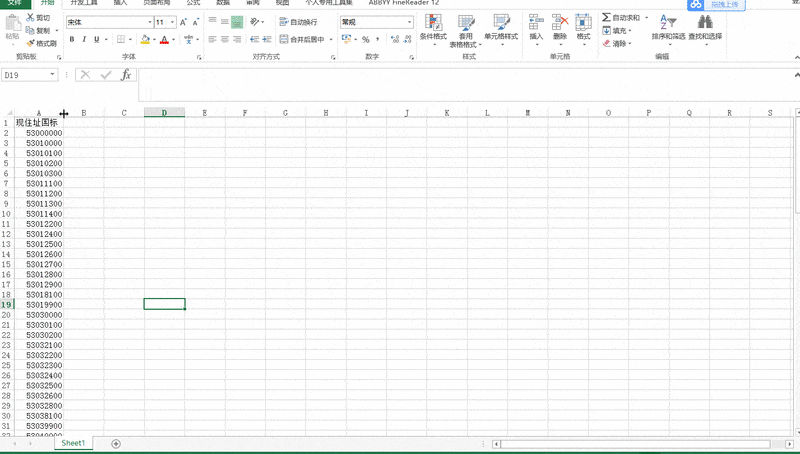Screen dimensions: 800x454
Task: Apply comma style number format
Action: coord(378,39)
